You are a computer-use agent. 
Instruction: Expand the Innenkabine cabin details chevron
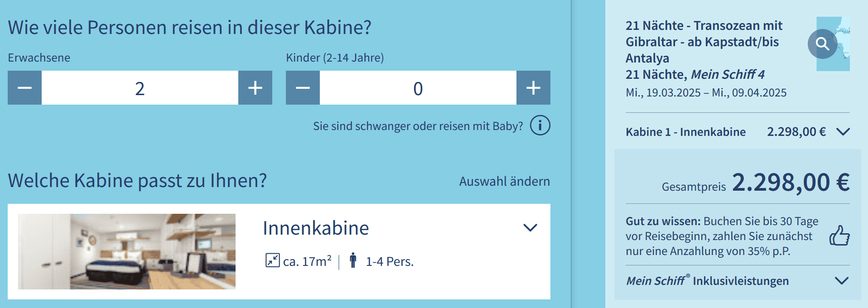coord(530,227)
